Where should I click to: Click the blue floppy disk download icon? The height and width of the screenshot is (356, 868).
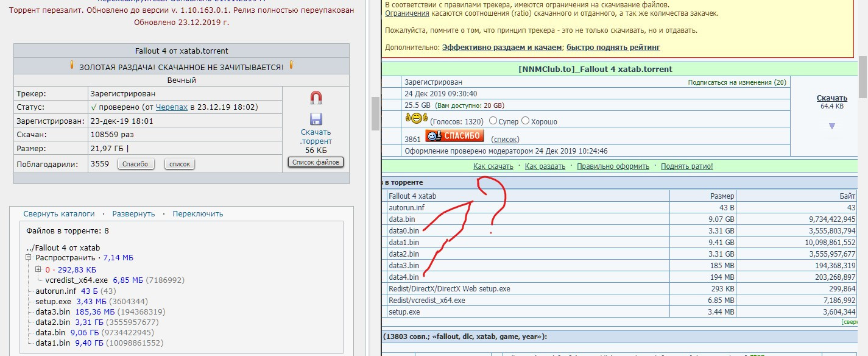pos(316,119)
